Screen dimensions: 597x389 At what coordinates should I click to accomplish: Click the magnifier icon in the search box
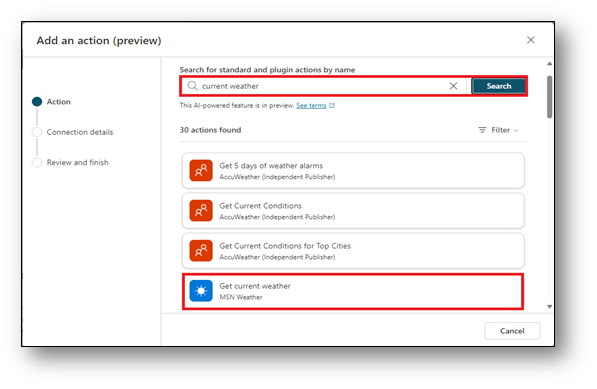point(193,86)
